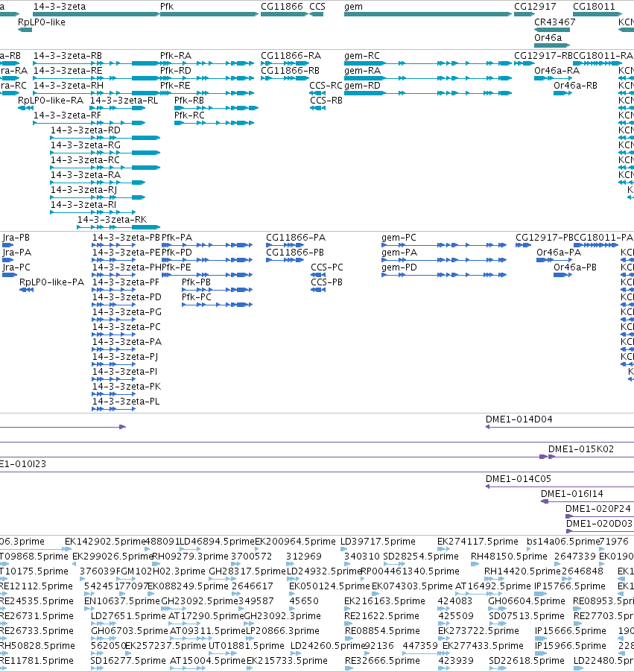Click transcript CG11866-RB

tap(291, 71)
